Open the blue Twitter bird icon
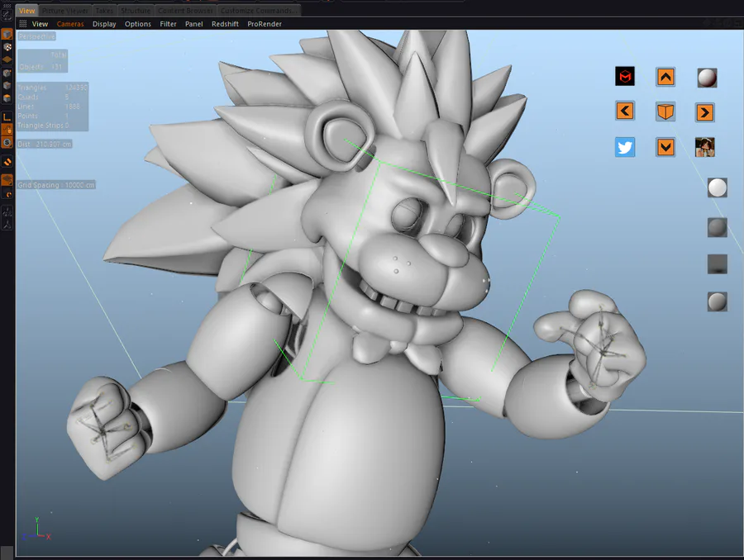This screenshot has height=560, width=744. [x=625, y=147]
